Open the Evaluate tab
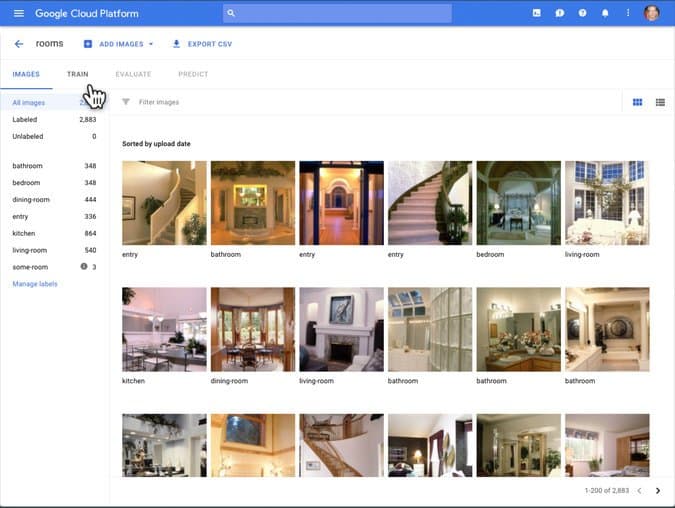This screenshot has width=675, height=508. tap(133, 74)
